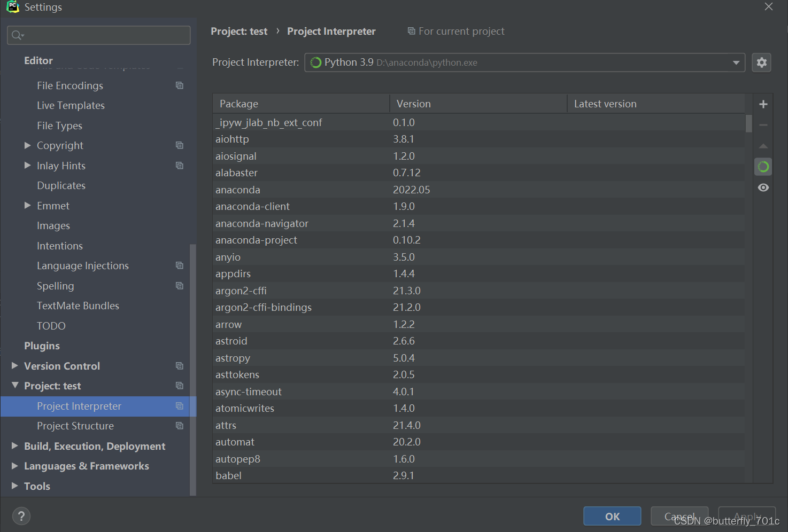Expand the Inlay Hints tree node
The width and height of the screenshot is (788, 532).
coord(27,166)
